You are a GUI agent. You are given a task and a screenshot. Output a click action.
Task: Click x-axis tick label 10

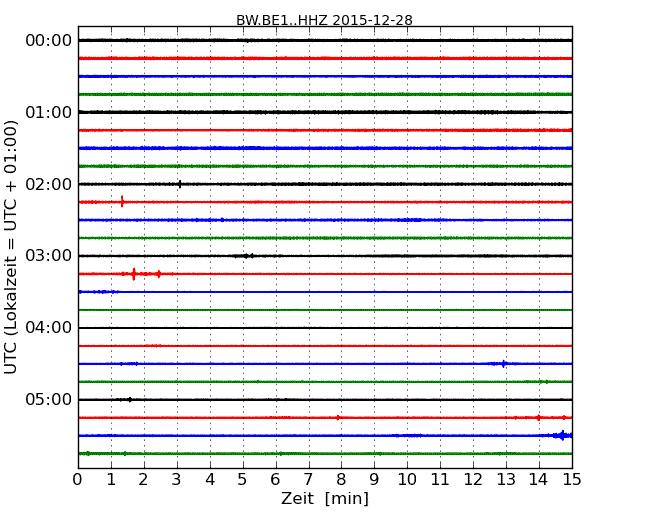[x=407, y=480]
